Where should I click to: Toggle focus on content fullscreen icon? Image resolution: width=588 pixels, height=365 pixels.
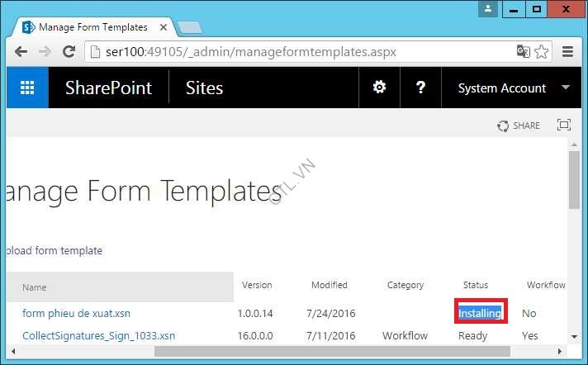[563, 125]
